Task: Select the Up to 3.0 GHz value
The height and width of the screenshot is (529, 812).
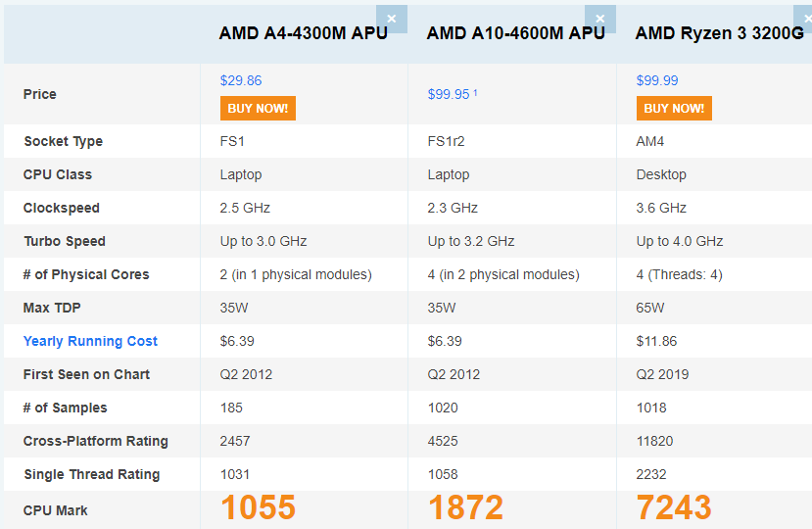Action: coord(263,241)
